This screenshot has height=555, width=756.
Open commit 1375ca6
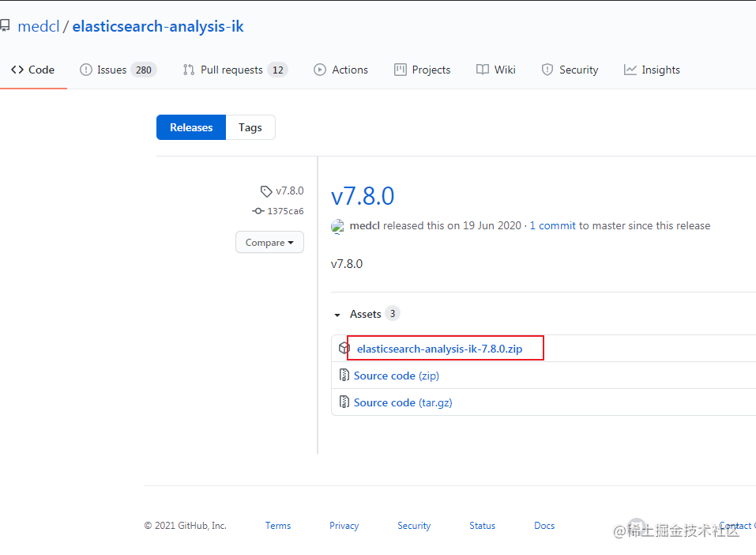pos(285,211)
